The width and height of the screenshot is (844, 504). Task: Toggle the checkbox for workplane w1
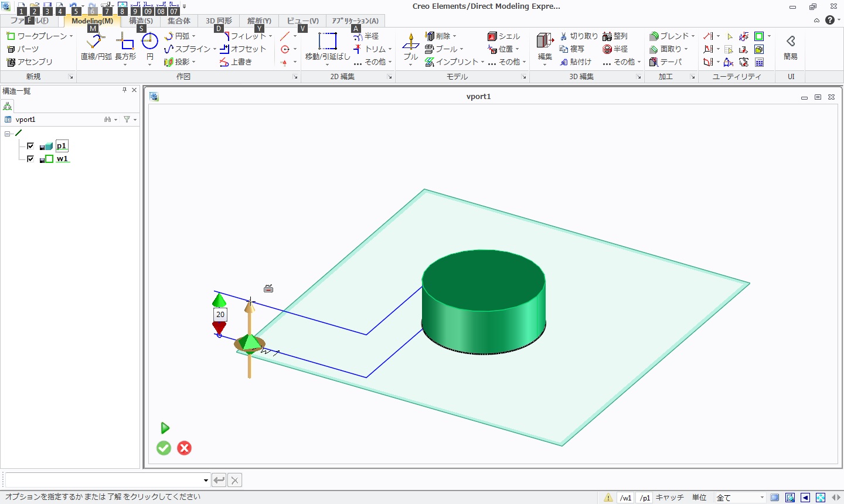click(30, 159)
